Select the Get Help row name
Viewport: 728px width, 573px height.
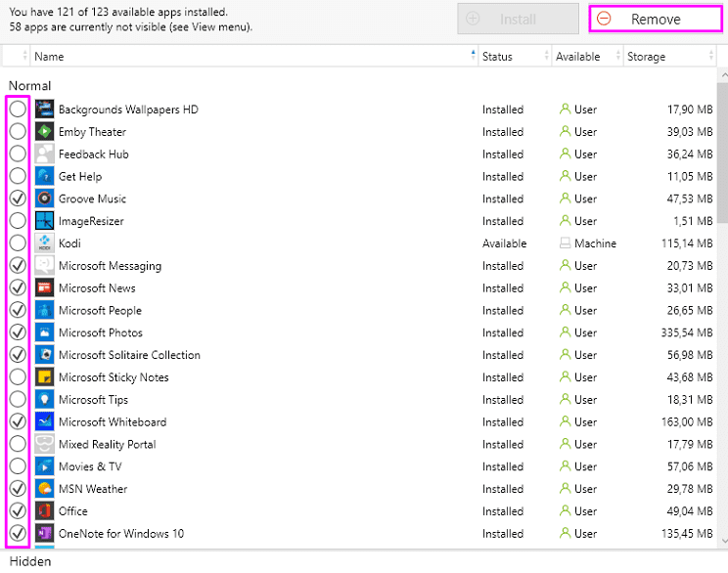coord(80,176)
